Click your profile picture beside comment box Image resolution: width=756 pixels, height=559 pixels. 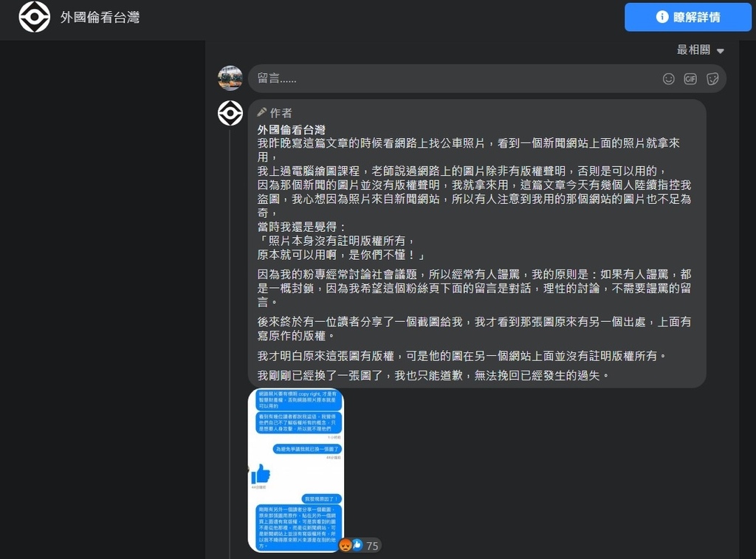point(230,78)
